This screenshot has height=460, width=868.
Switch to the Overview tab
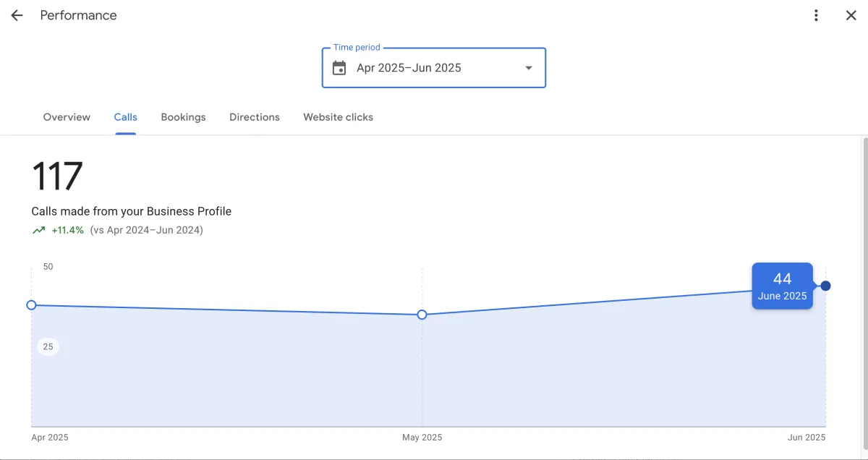click(x=67, y=117)
